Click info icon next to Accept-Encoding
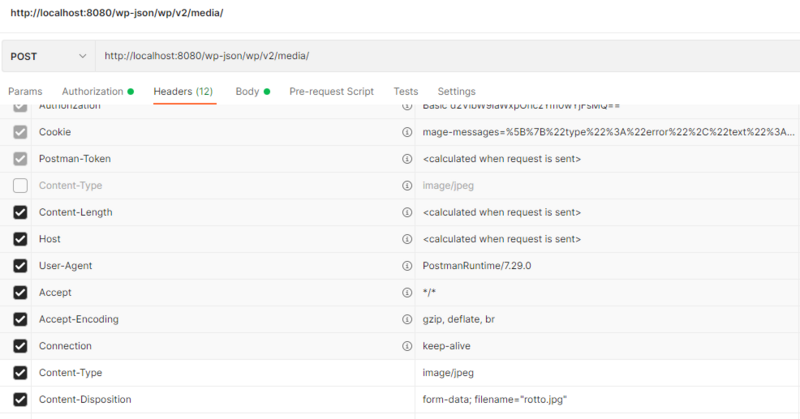Image resolution: width=800 pixels, height=419 pixels. click(x=407, y=319)
